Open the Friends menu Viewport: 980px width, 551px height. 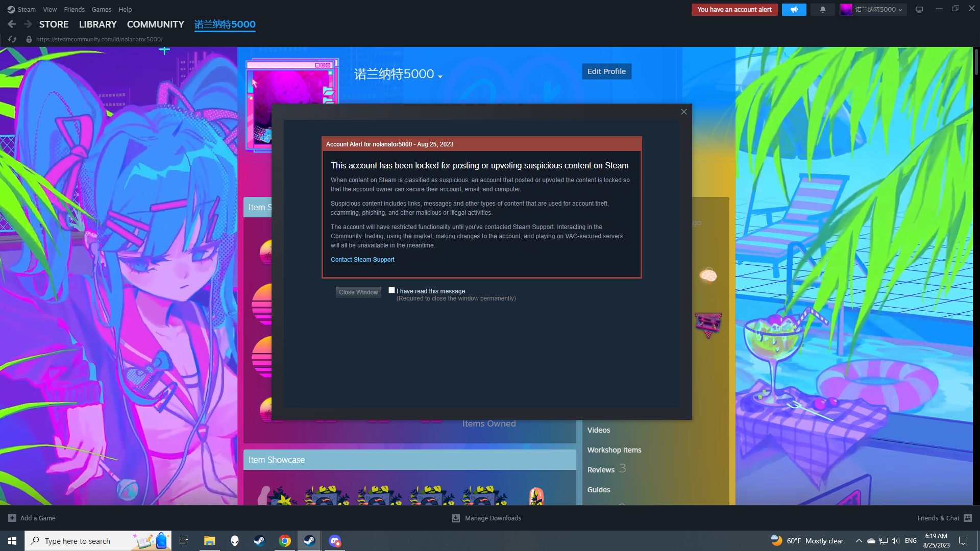point(74,9)
